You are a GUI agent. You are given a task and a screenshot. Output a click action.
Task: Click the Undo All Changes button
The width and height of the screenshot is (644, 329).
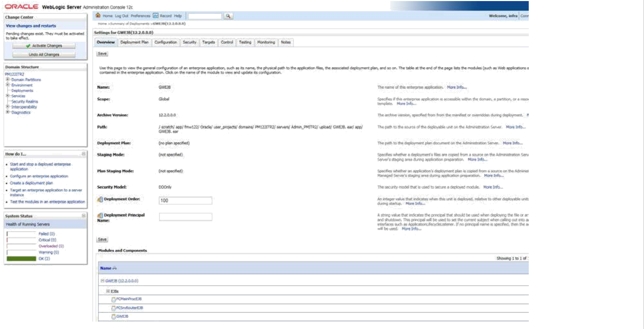pos(44,54)
